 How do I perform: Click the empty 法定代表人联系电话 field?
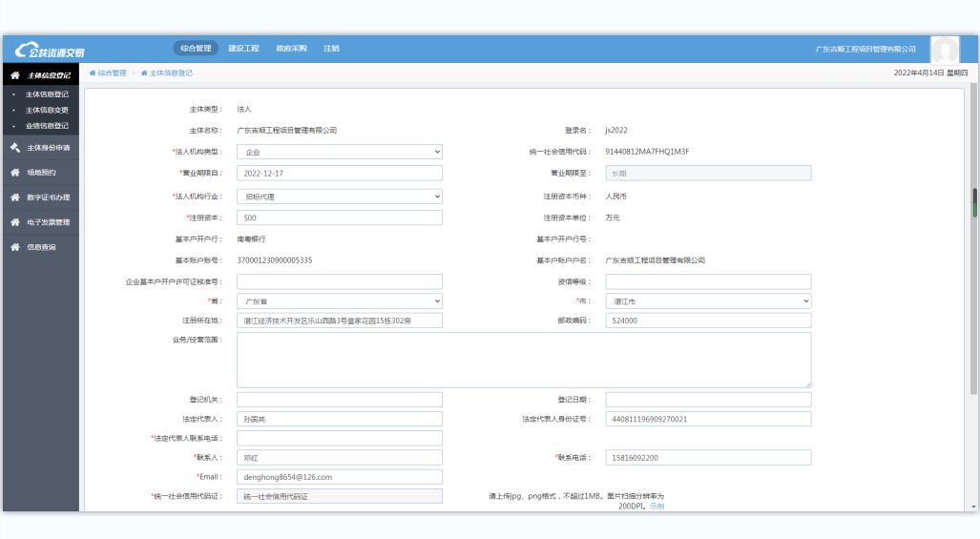pyautogui.click(x=340, y=439)
